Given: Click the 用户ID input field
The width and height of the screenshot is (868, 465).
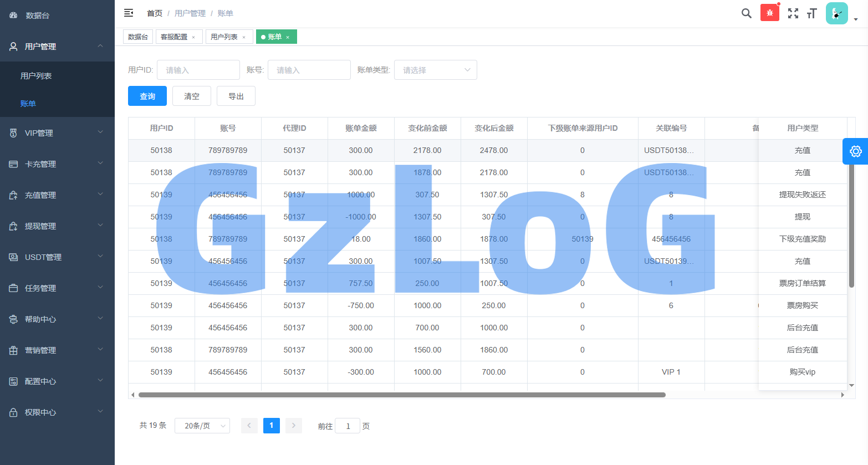Looking at the screenshot, I should [198, 70].
